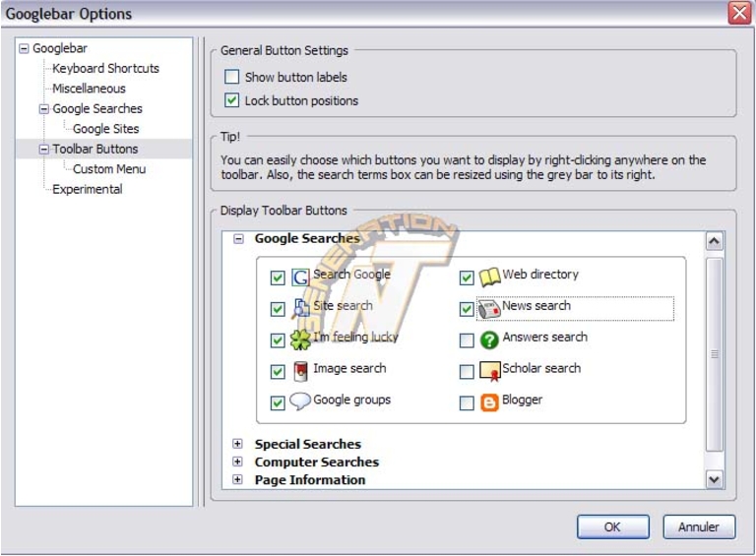Click the Page Information heading text
This screenshot has width=756, height=556.
(310, 480)
